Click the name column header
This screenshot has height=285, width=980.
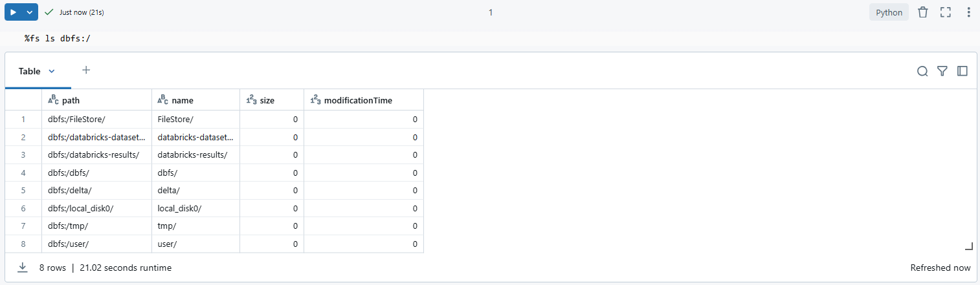pyautogui.click(x=182, y=100)
